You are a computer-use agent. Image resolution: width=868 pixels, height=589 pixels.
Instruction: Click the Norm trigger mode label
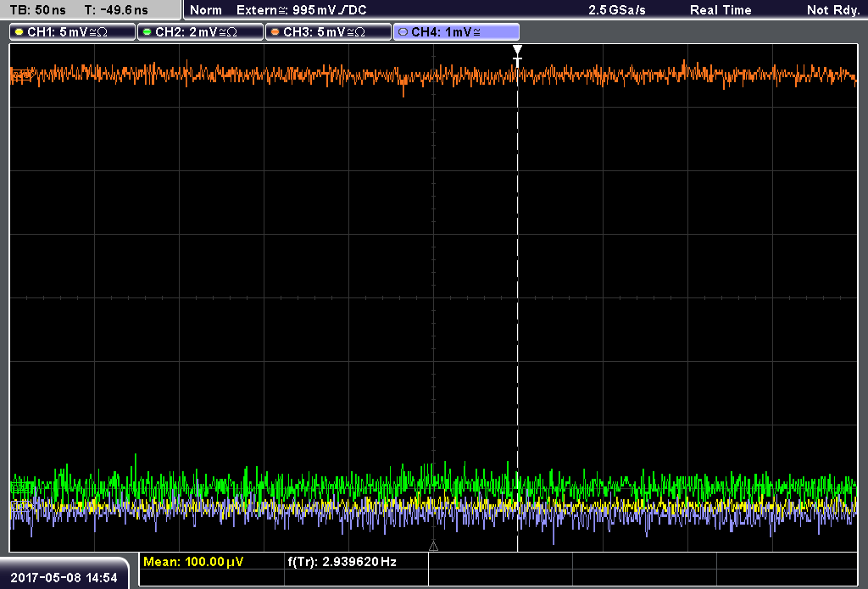click(x=206, y=10)
